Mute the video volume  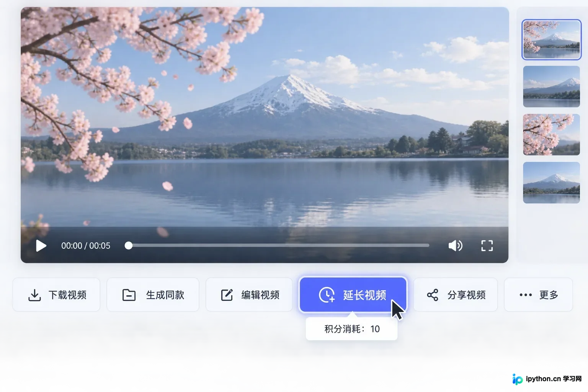coord(455,246)
